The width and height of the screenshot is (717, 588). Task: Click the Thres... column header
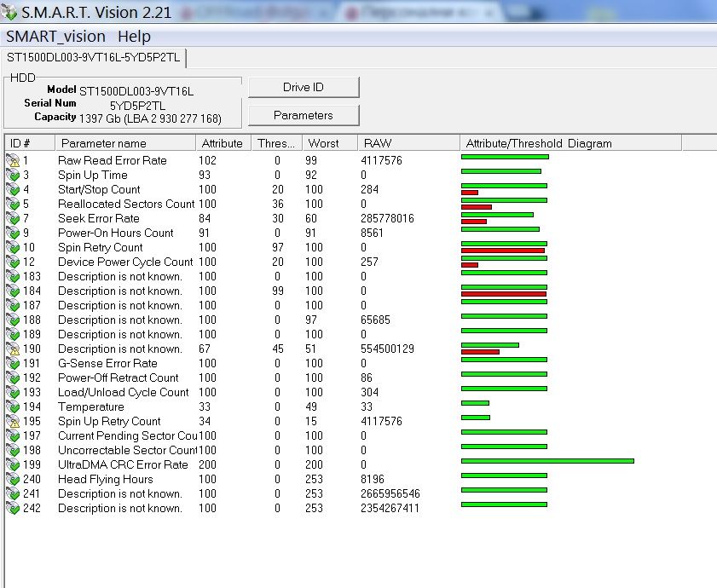coord(276,143)
